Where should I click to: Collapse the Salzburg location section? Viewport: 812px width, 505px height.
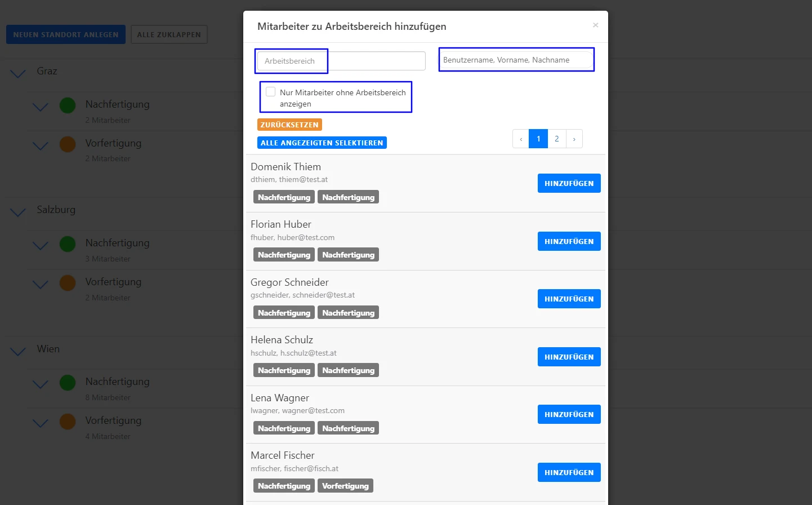[x=18, y=212]
